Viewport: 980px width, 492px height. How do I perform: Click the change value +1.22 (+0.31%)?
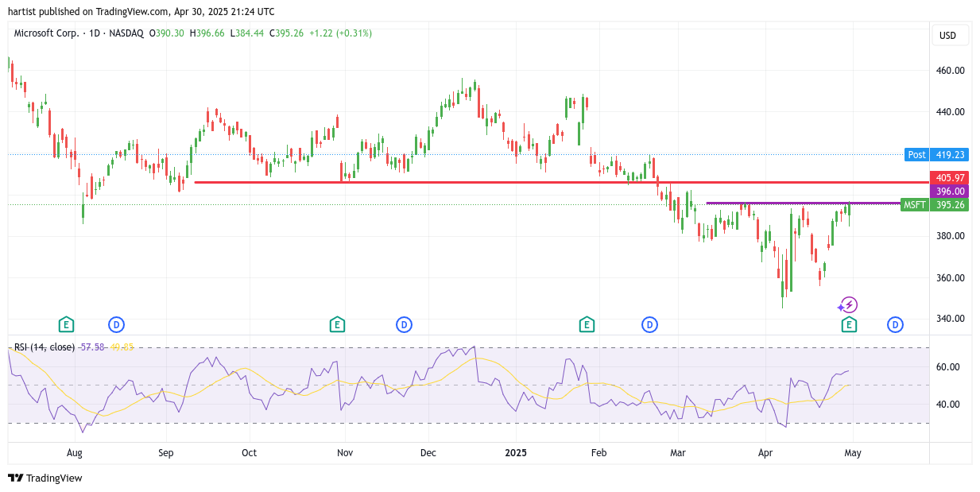340,33
